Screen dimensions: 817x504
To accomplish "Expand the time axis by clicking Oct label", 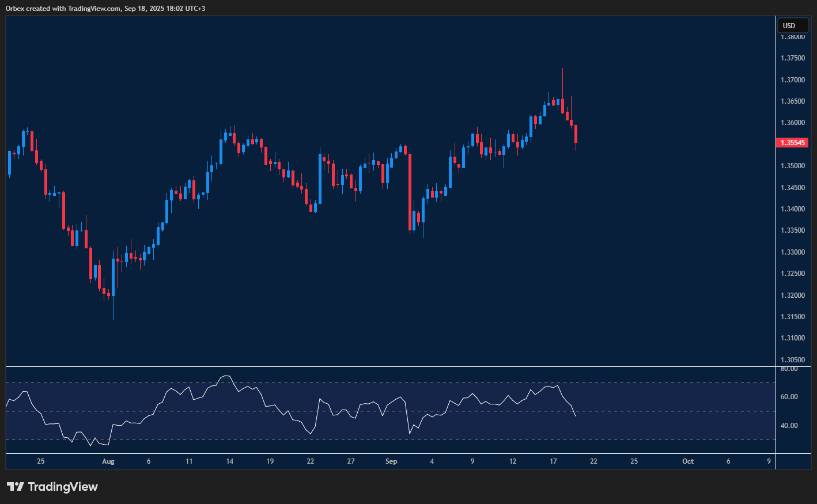I will 688,461.
